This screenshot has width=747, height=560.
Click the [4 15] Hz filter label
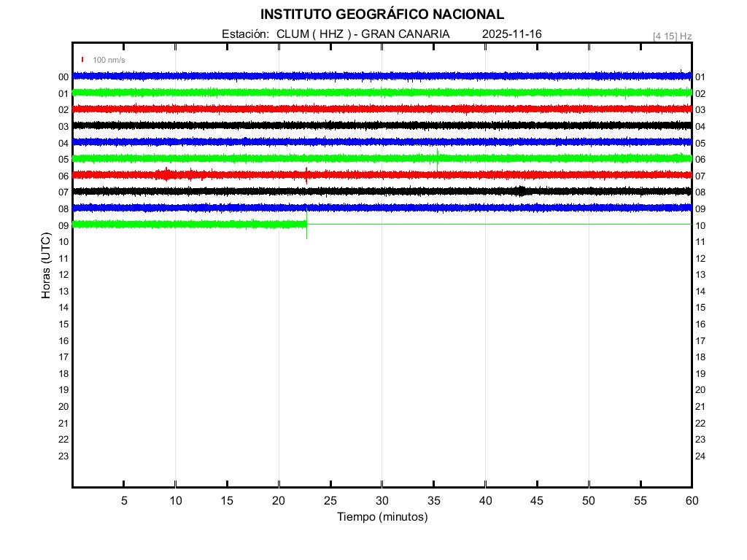tap(672, 36)
